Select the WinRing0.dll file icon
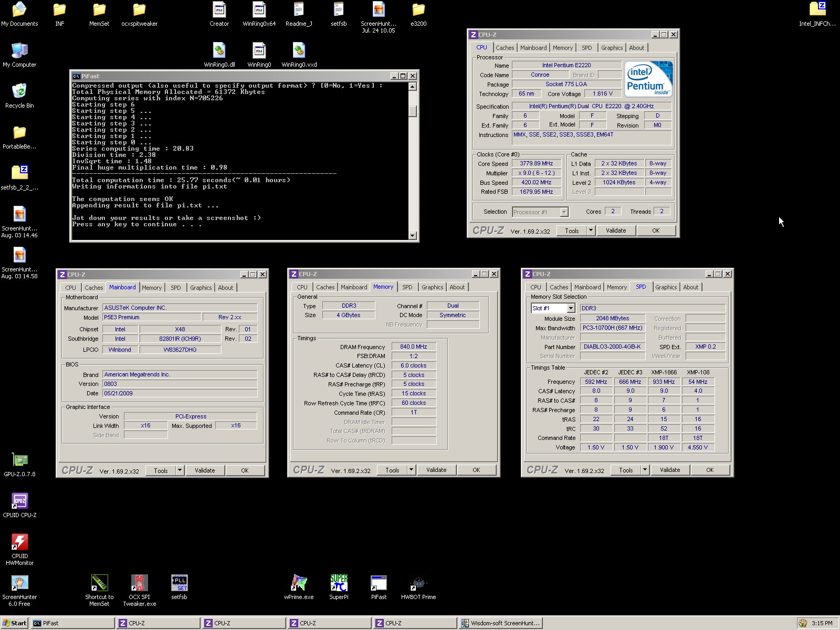Image resolution: width=840 pixels, height=630 pixels. pos(219,55)
